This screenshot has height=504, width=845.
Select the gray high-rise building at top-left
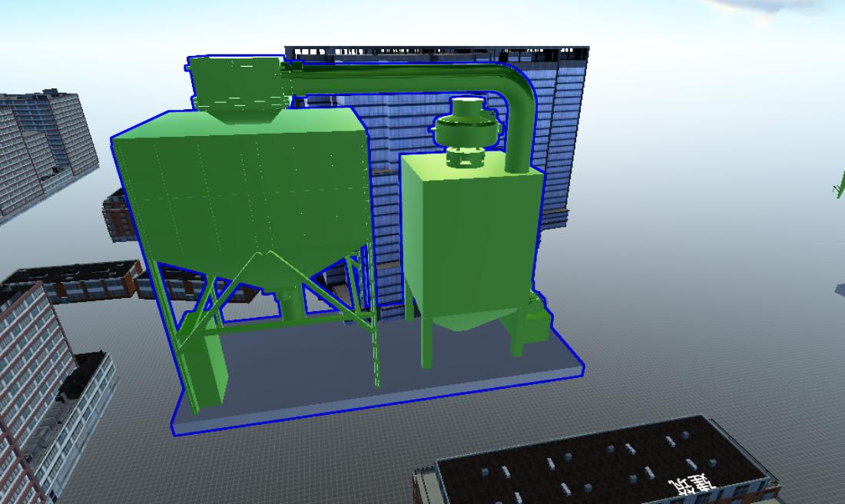tap(46, 146)
